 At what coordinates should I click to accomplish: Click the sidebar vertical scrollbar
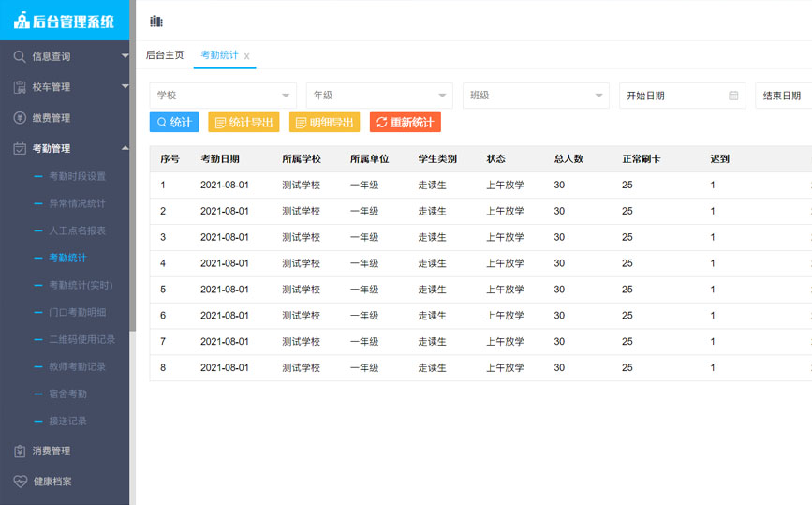pyautogui.click(x=133, y=166)
